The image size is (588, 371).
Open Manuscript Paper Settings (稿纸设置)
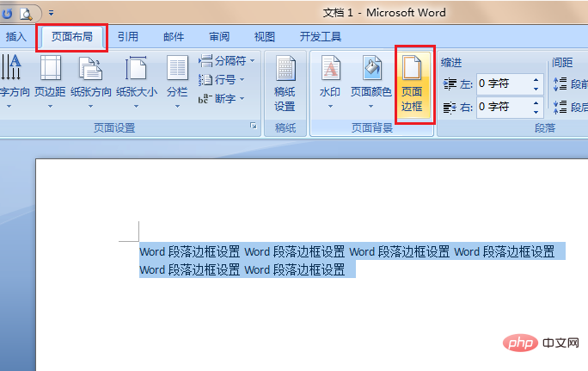285,83
